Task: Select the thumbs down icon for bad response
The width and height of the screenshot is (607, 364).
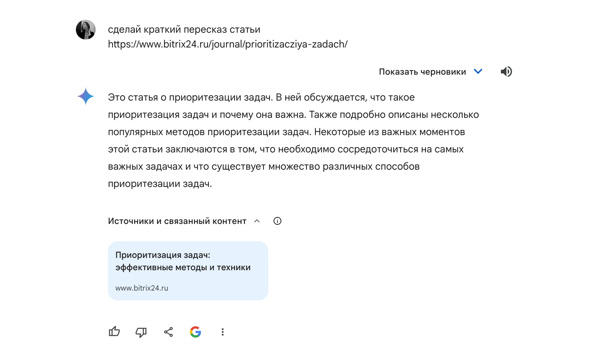Action: point(141,332)
